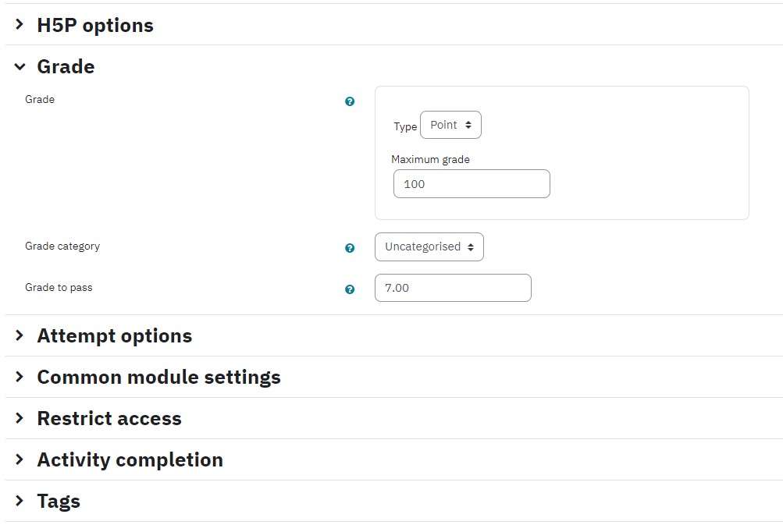Image resolution: width=783 pixels, height=532 pixels.
Task: Open the Uncategorised grade category dropdown
Action: [x=429, y=246]
